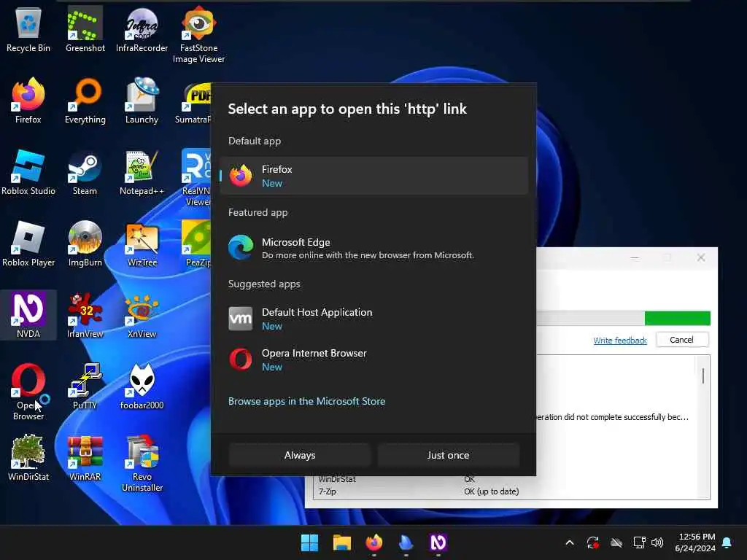Click the Just once button
The height and width of the screenshot is (560, 747).
(x=449, y=455)
